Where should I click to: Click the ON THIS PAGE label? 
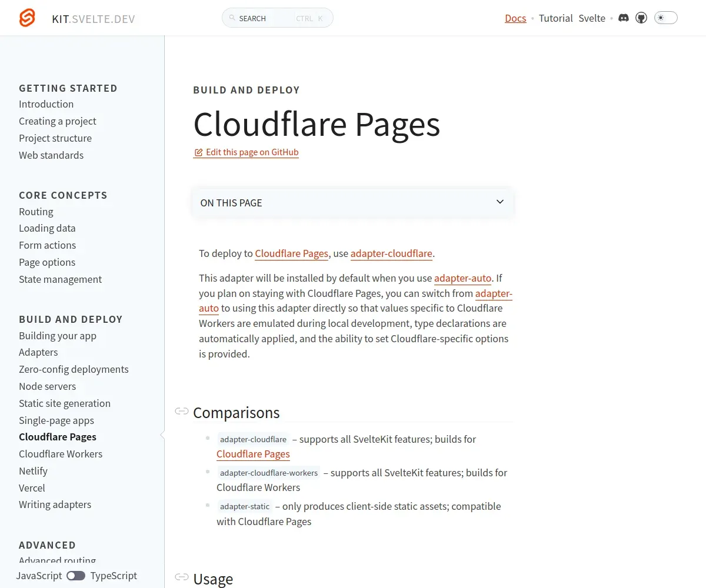(x=231, y=203)
